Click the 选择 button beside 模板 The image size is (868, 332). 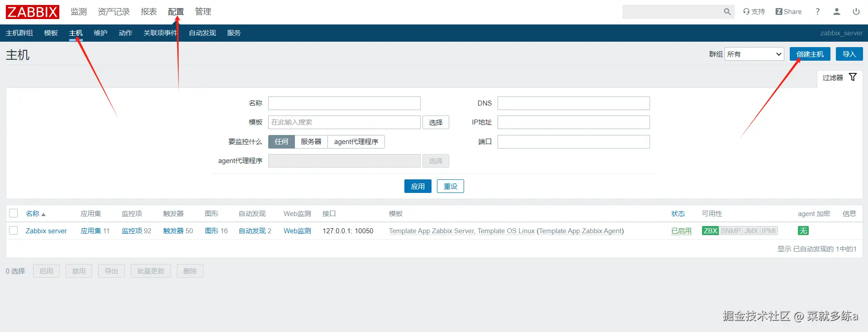pos(436,122)
